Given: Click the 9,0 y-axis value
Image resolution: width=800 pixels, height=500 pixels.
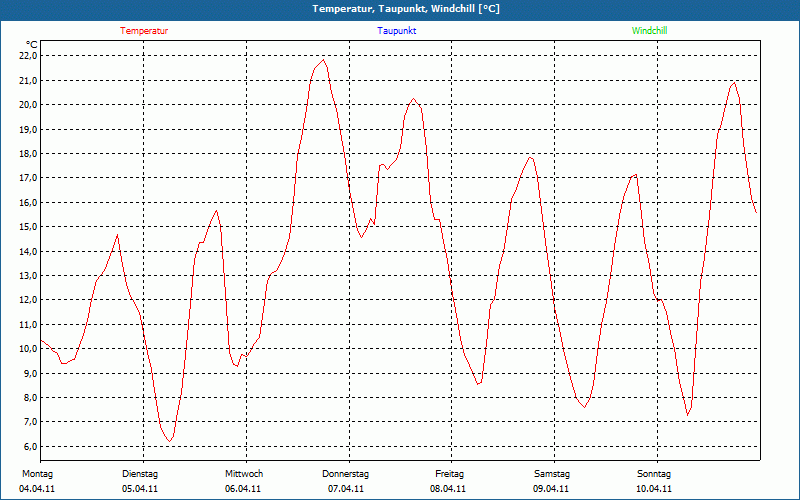Looking at the screenshot, I should pos(30,373).
